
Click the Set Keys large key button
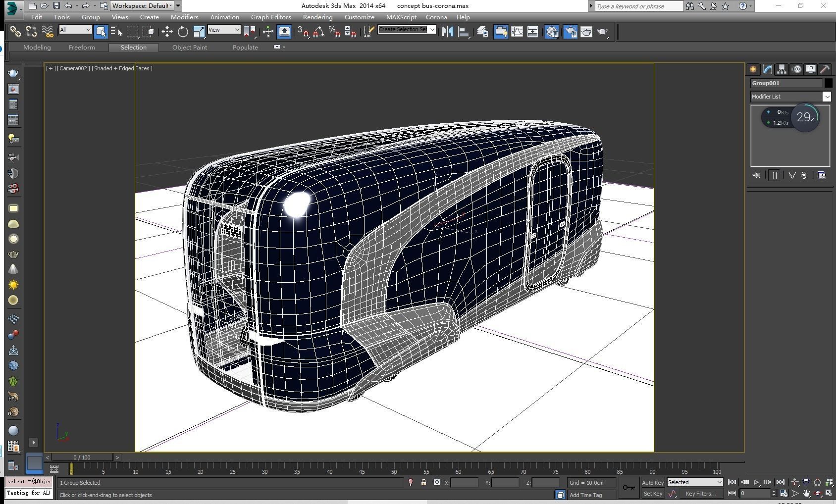coord(628,488)
